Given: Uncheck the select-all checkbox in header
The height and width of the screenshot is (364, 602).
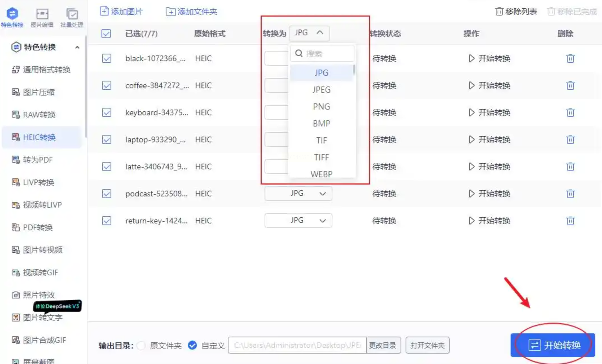Looking at the screenshot, I should click(x=106, y=34).
